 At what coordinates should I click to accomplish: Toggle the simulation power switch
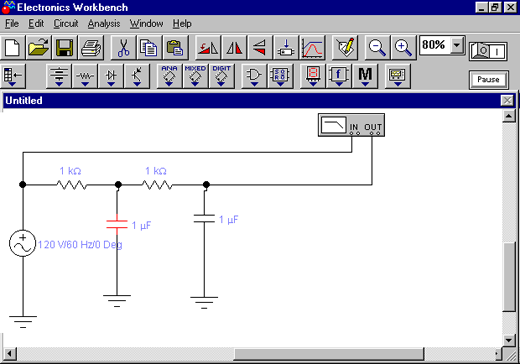pyautogui.click(x=488, y=51)
